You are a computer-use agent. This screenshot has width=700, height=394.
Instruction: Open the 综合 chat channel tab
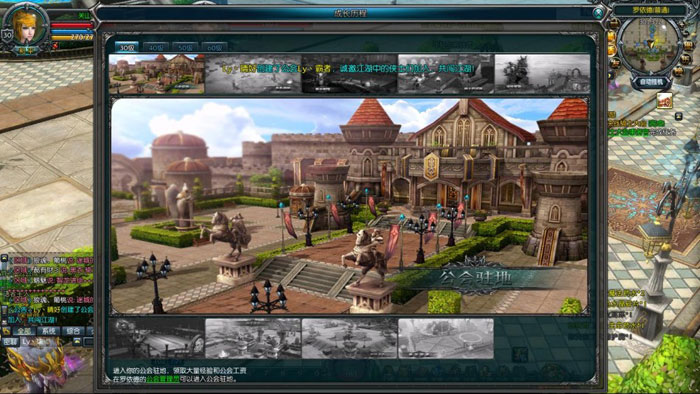coord(73,331)
